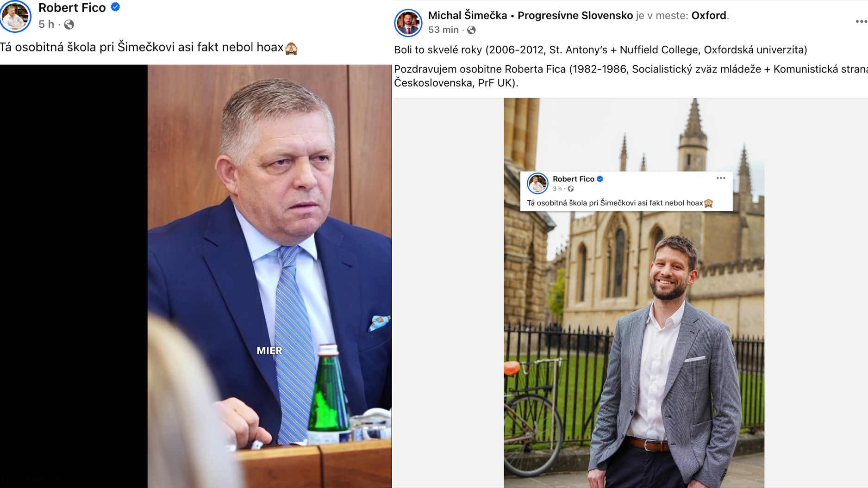
Task: Click the blue verified badge beside Robert Fico
Action: [x=116, y=7]
